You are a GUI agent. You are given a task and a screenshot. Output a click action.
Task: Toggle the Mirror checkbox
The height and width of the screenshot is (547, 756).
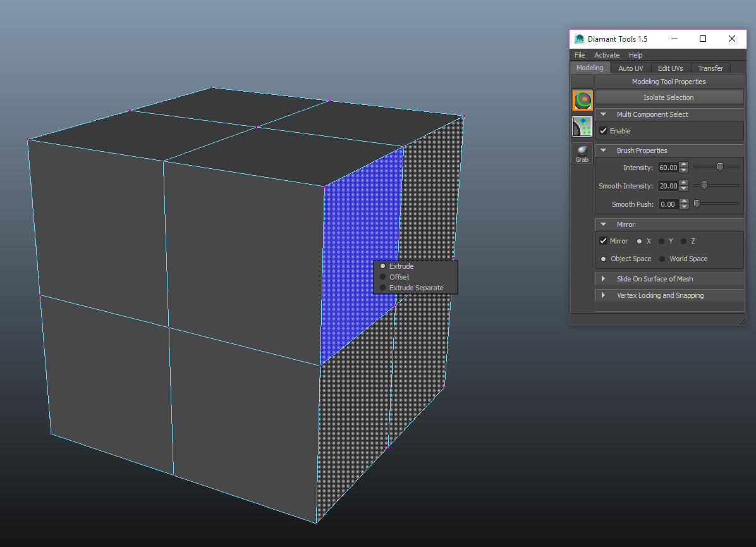point(604,241)
